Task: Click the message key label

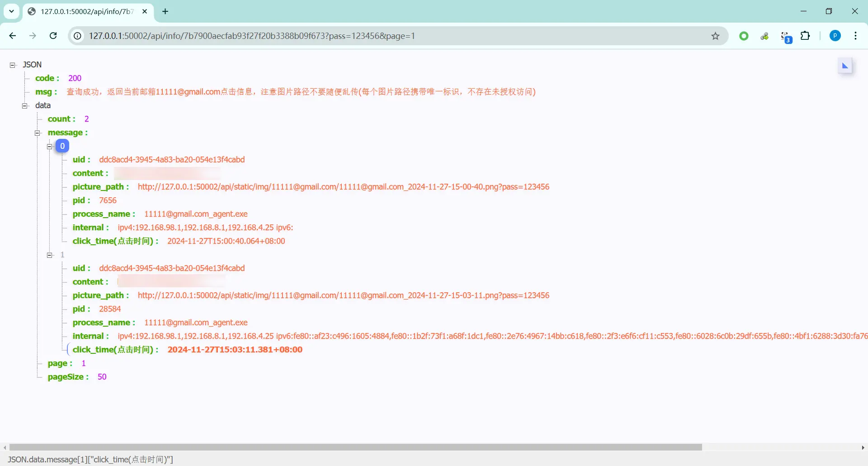Action: coord(67,133)
